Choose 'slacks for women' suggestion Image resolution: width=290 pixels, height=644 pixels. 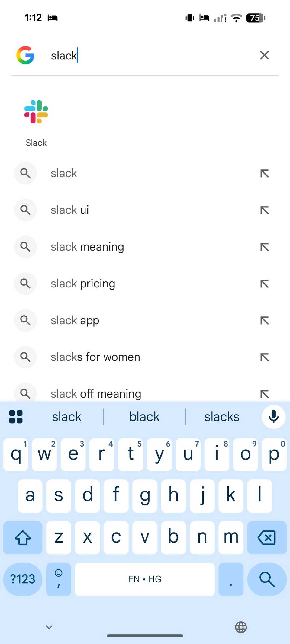point(95,357)
